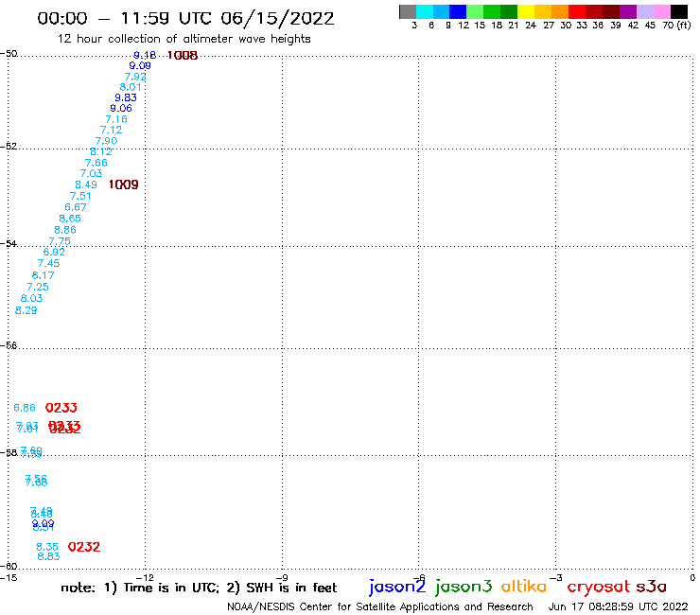Click the wave height value 9.18
Viewport: 700px width, 615px height.
coord(145,55)
